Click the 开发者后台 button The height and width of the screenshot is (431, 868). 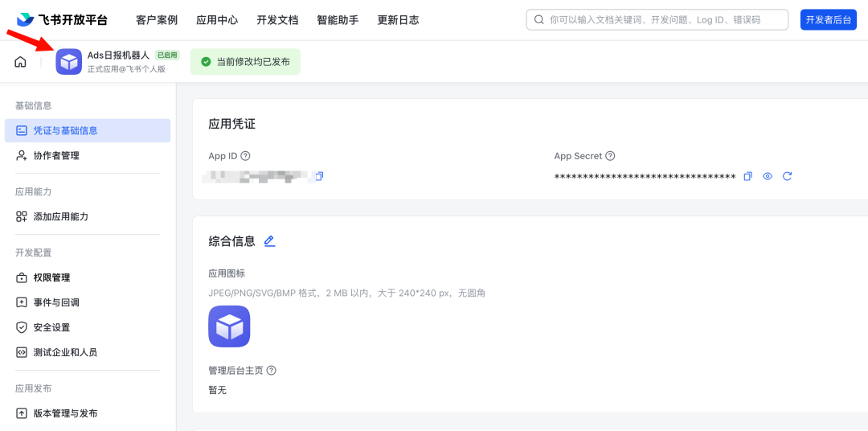tap(828, 20)
